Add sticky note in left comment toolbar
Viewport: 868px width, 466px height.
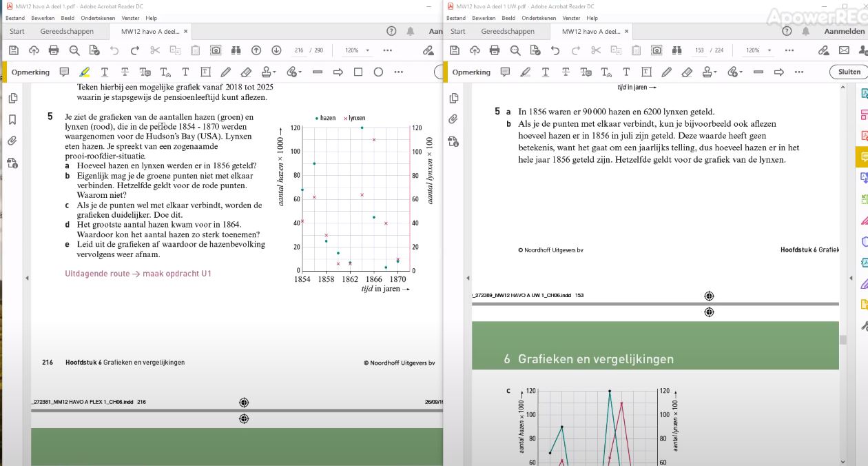(64, 72)
